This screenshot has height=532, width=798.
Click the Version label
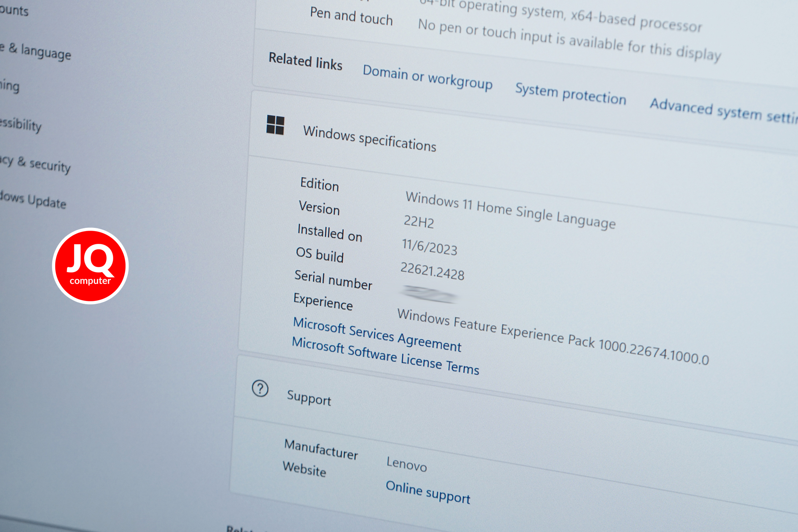(x=319, y=208)
